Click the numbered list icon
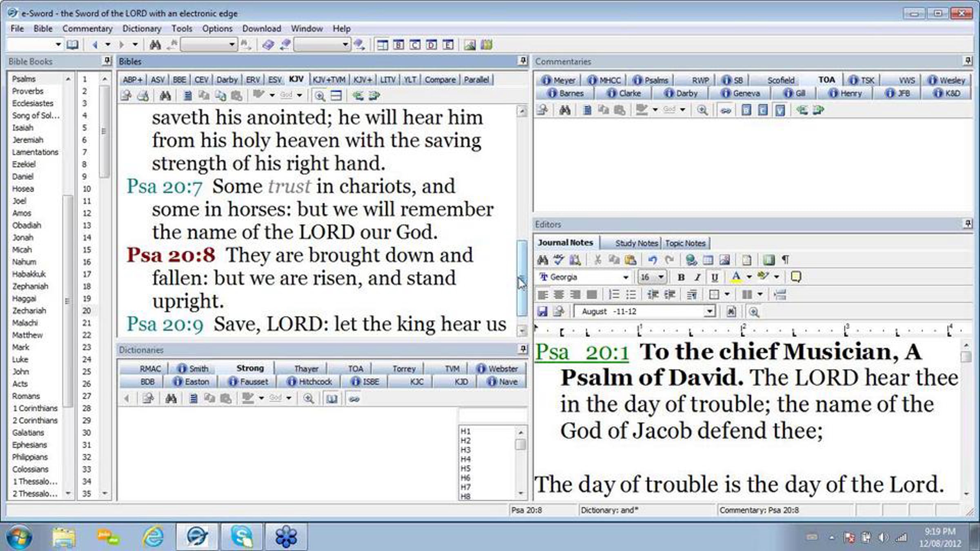The width and height of the screenshot is (980, 551). [x=614, y=294]
